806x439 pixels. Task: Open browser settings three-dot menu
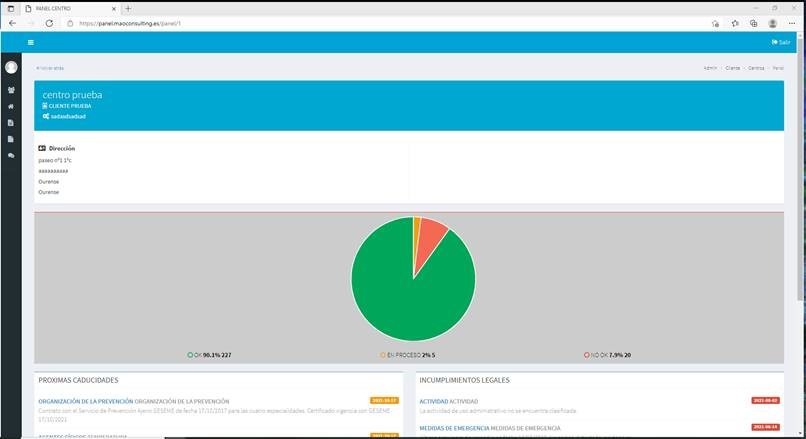pos(792,23)
